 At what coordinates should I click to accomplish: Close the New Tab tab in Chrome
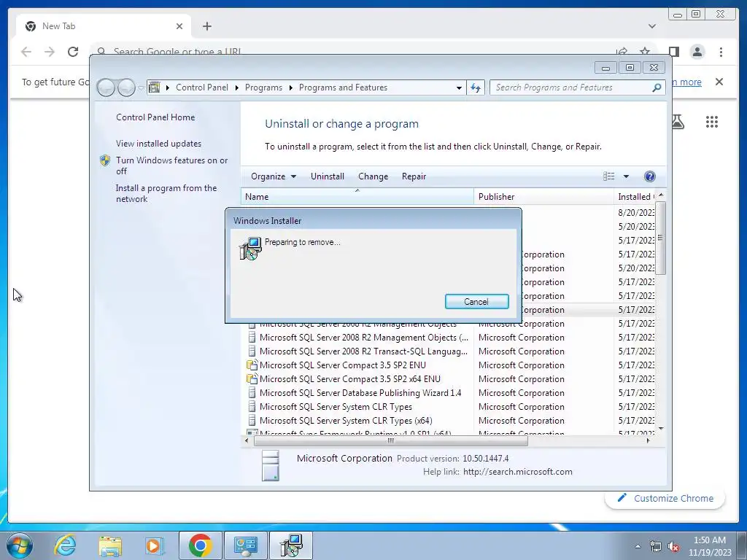click(179, 26)
